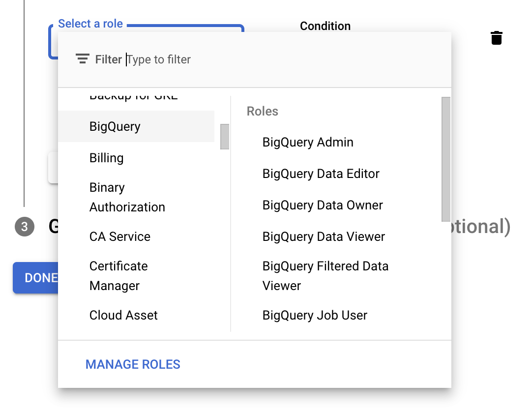Choose the Binary Authorization category
Screen dimensions: 532x410
tap(127, 197)
